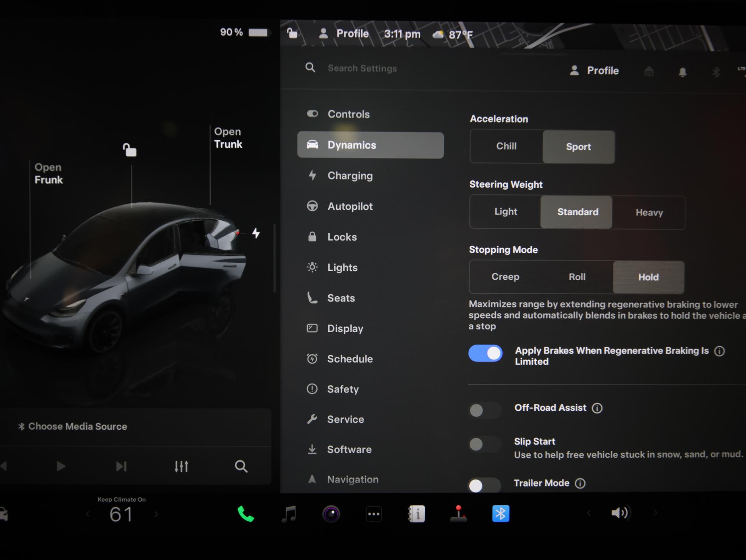Open the owner's manual info icon

coord(416,514)
